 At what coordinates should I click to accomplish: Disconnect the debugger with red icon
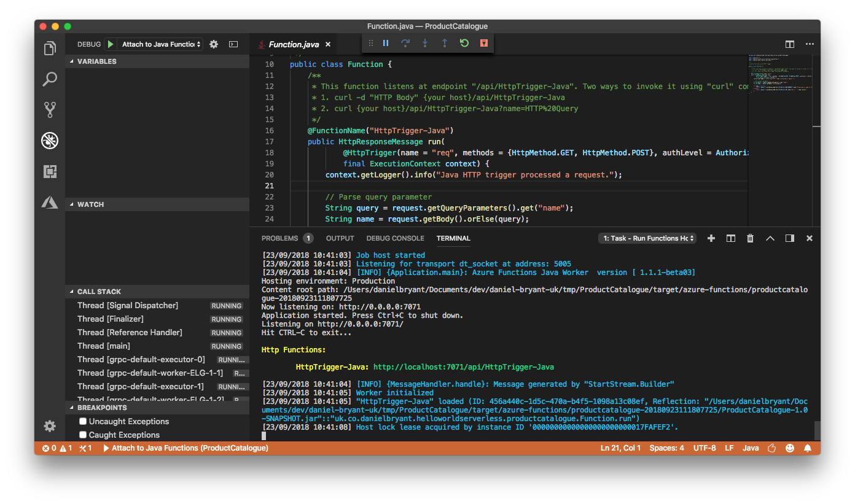[484, 43]
